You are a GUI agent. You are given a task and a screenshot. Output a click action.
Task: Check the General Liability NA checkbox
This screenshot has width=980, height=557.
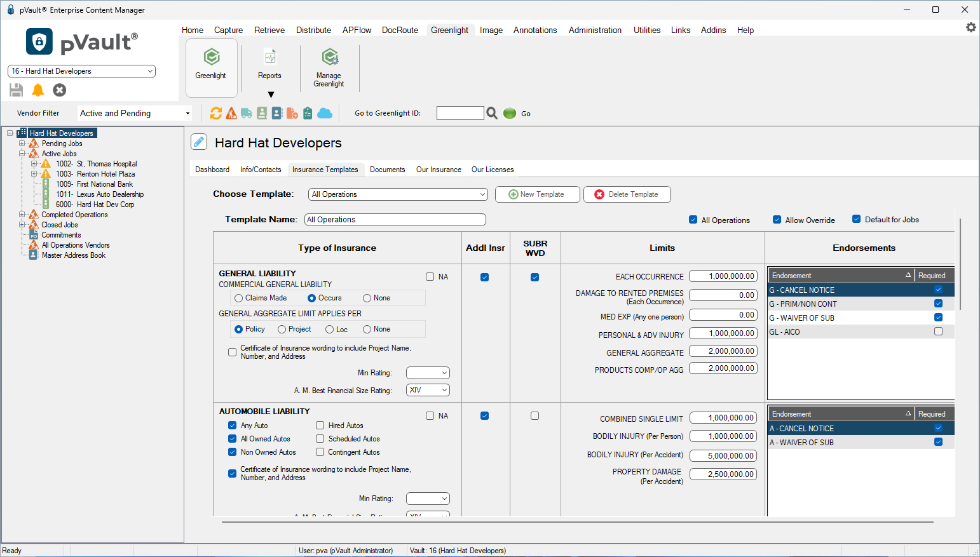(x=430, y=277)
